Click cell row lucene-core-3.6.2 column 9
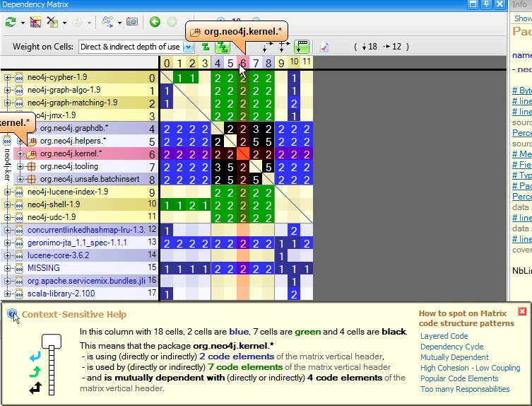This screenshot has height=406, width=532. pos(281,255)
